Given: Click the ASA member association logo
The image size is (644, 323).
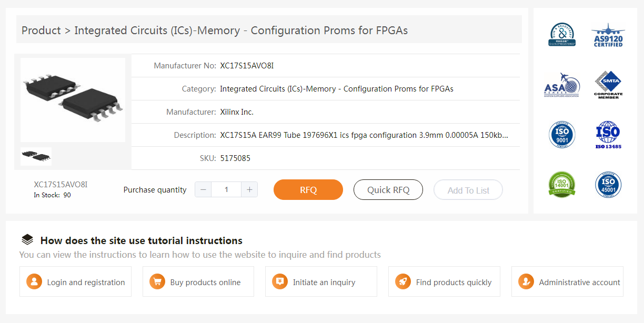Looking at the screenshot, I should pos(562,85).
